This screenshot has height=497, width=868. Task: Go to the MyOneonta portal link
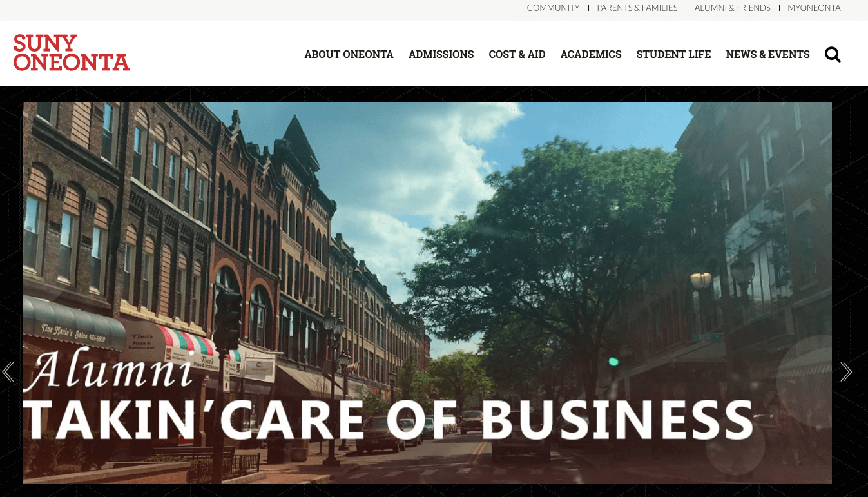(814, 8)
